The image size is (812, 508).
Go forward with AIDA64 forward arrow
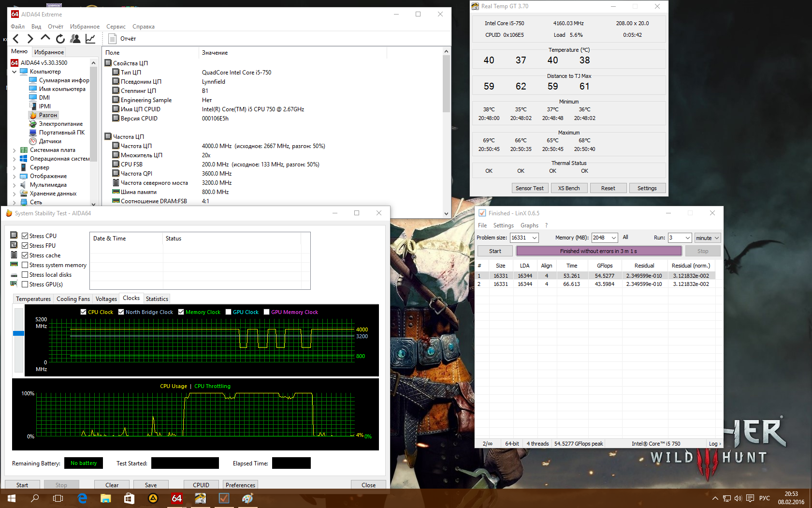pos(30,39)
